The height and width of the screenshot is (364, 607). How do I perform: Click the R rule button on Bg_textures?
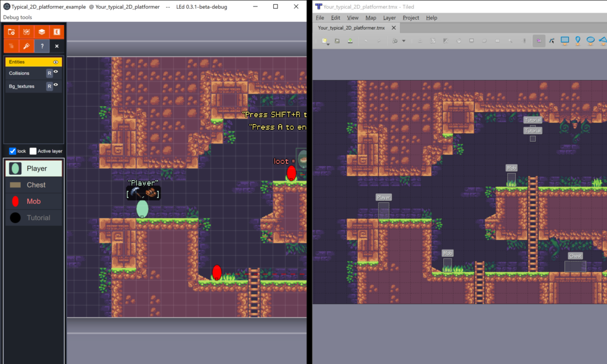[x=49, y=87]
